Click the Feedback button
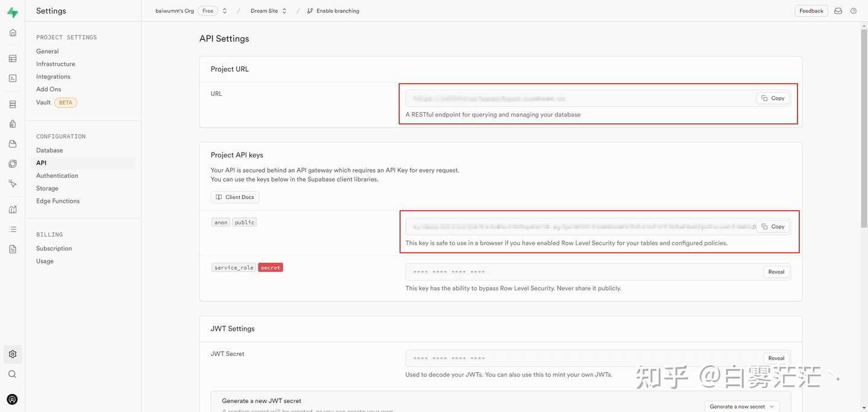The height and width of the screenshot is (412, 868). 811,11
